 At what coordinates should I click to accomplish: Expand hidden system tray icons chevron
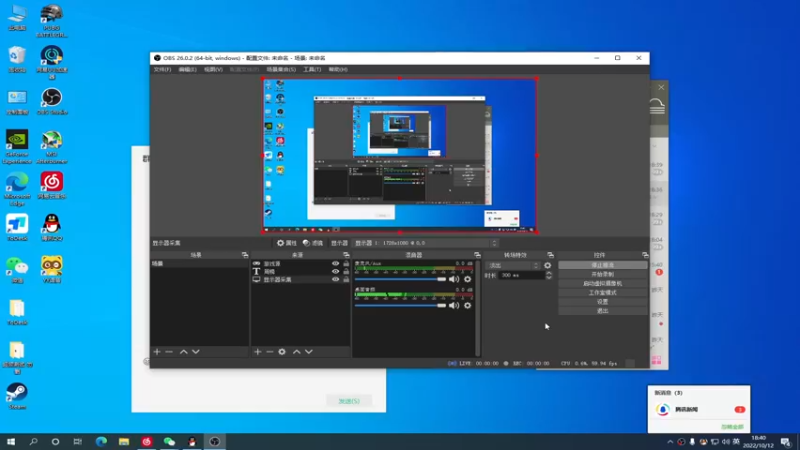670,442
